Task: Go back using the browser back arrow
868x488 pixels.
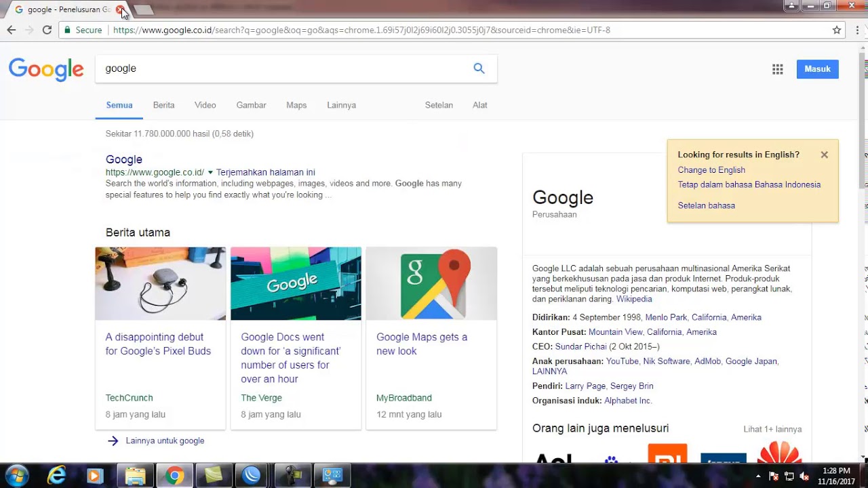Action: point(11,30)
